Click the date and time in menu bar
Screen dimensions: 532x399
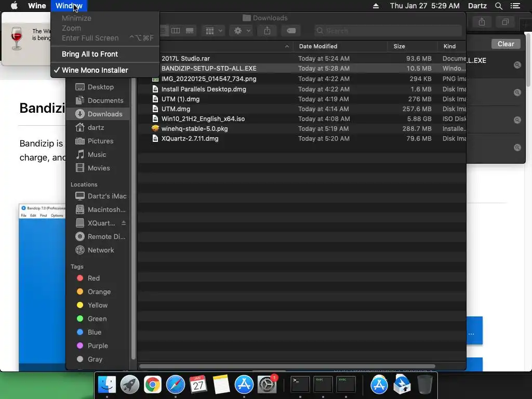click(x=425, y=6)
